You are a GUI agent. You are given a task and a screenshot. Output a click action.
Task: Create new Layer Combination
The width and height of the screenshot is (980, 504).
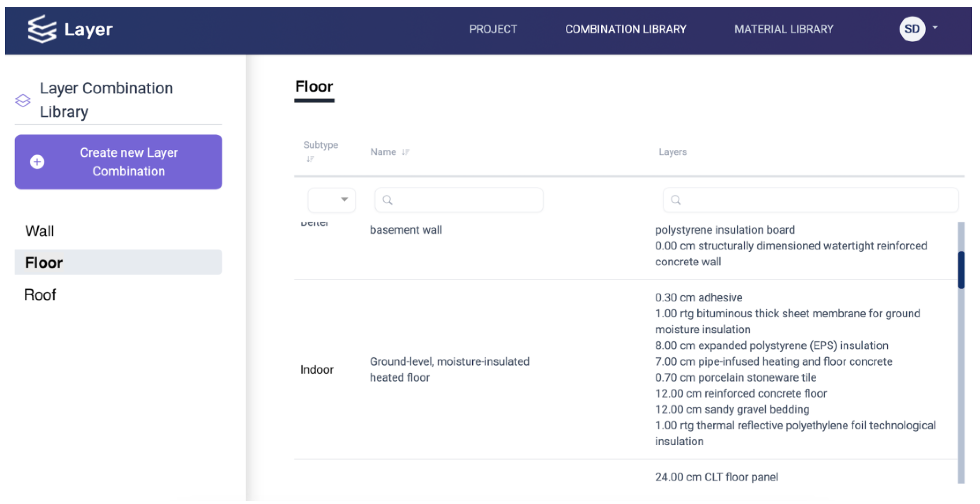(x=118, y=162)
